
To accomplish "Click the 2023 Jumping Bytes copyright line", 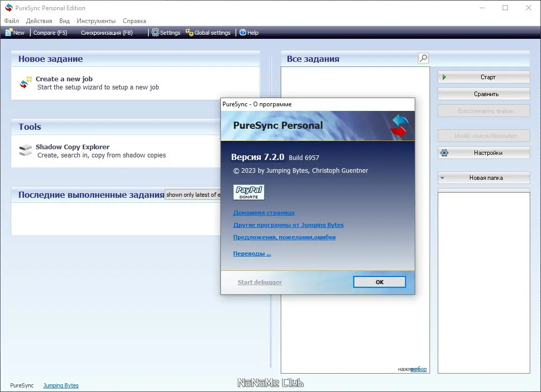I will click(301, 171).
